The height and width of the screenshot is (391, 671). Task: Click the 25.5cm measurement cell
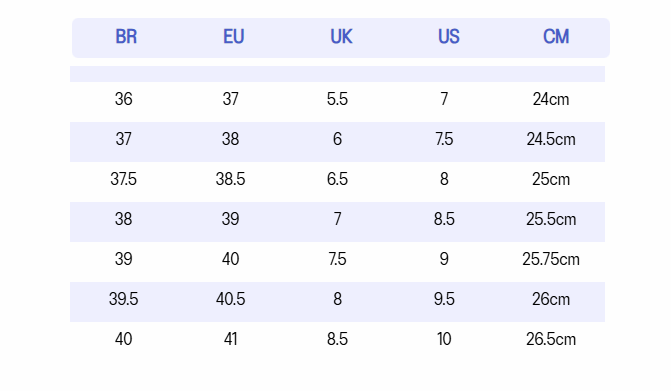tap(551, 219)
